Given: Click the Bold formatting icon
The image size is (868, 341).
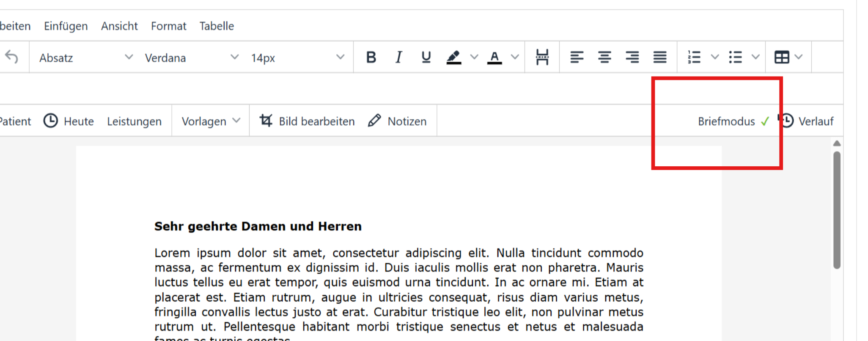Looking at the screenshot, I should pos(371,57).
